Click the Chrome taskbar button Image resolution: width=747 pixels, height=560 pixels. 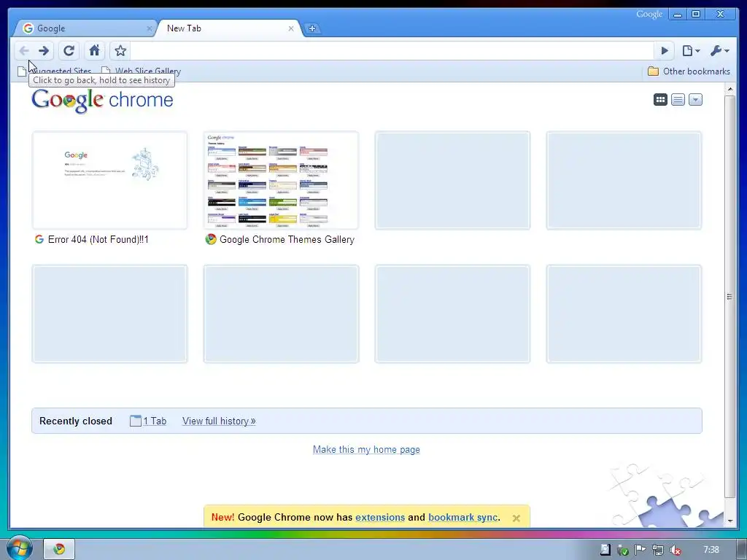coord(59,550)
